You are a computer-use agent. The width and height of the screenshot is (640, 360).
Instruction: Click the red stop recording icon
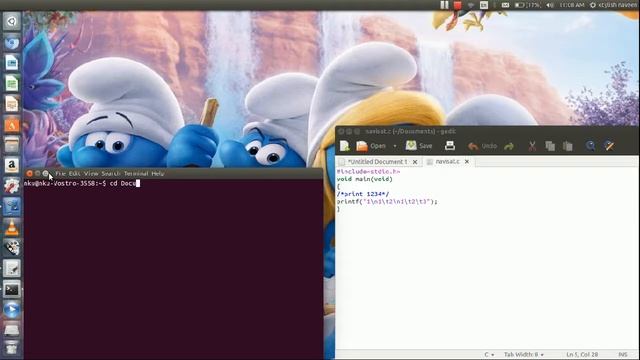(x=458, y=5)
